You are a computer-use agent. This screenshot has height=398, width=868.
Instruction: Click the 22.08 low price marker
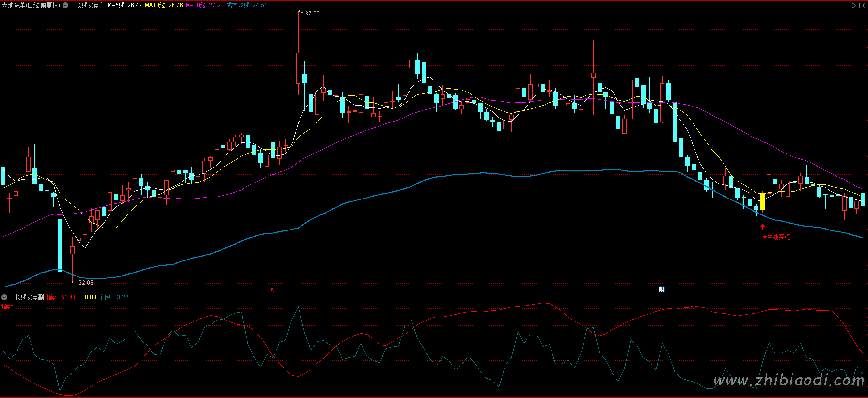[x=85, y=283]
